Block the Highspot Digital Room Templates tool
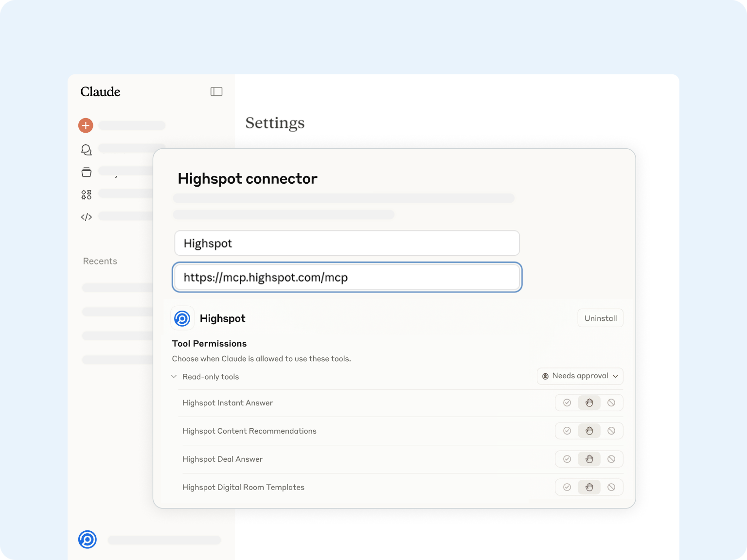The height and width of the screenshot is (560, 747). (611, 487)
